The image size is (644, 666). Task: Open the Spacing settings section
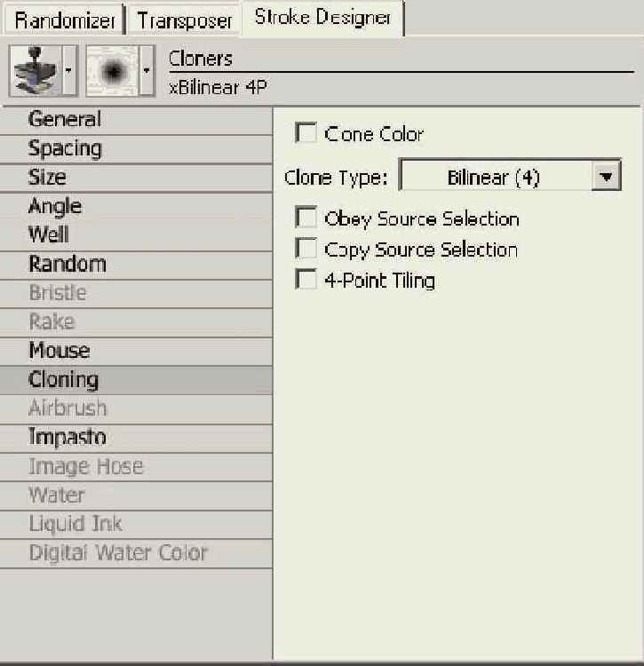pos(136,149)
